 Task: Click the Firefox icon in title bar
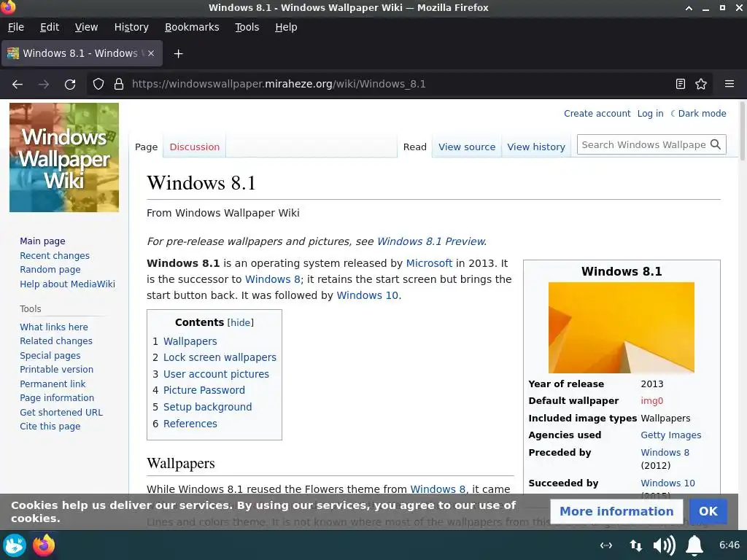tap(8, 7)
